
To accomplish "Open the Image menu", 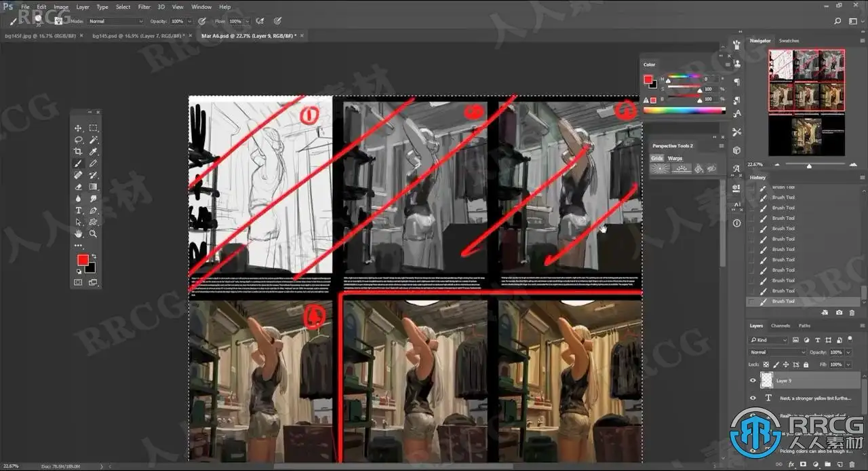I will tap(61, 7).
